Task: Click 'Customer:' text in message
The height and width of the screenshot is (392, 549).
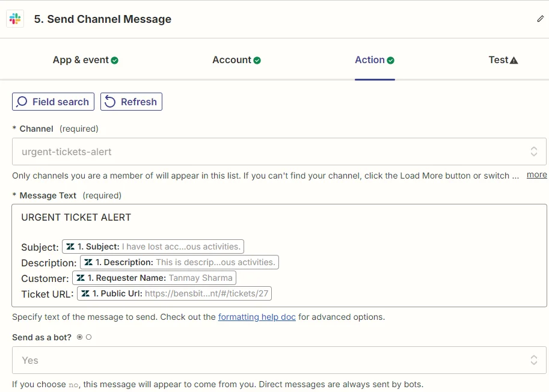Action: tap(45, 278)
